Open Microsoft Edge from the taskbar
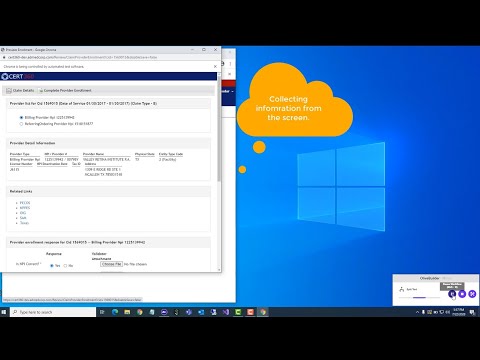Image resolution: width=480 pixels, height=360 pixels. (x=115, y=312)
